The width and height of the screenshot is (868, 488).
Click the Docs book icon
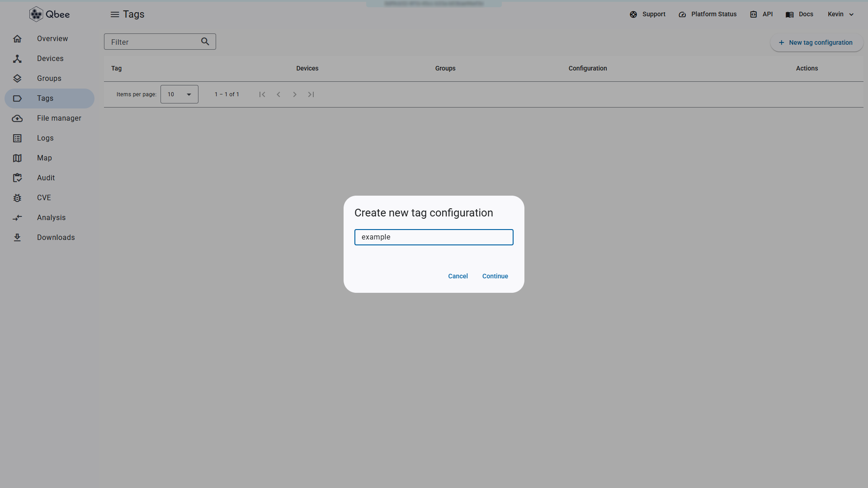(790, 14)
